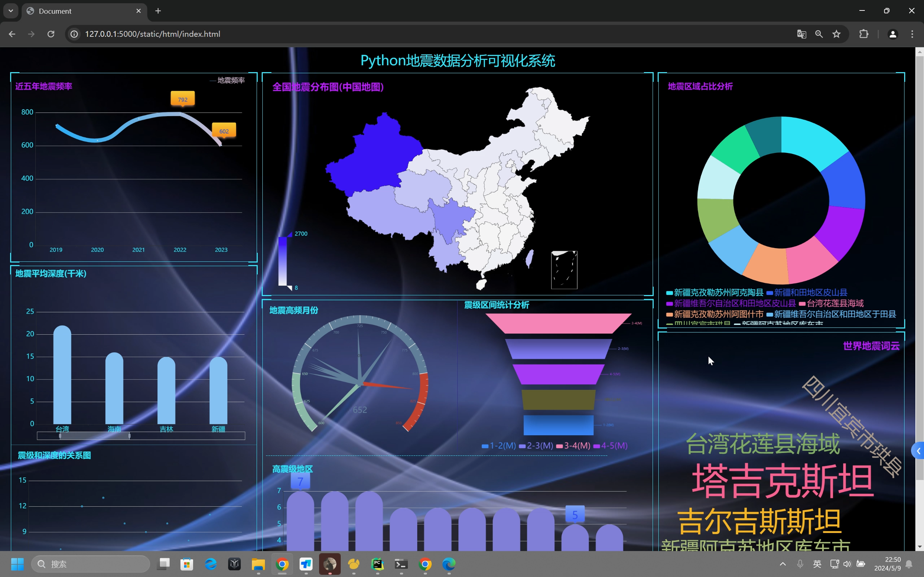The height and width of the screenshot is (577, 924).
Task: Reload the page
Action: click(51, 34)
